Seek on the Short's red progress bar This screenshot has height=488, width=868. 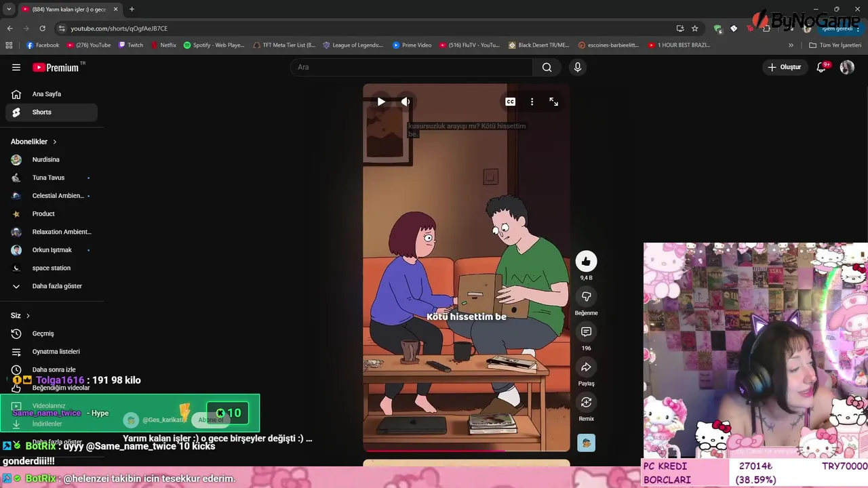point(467,450)
